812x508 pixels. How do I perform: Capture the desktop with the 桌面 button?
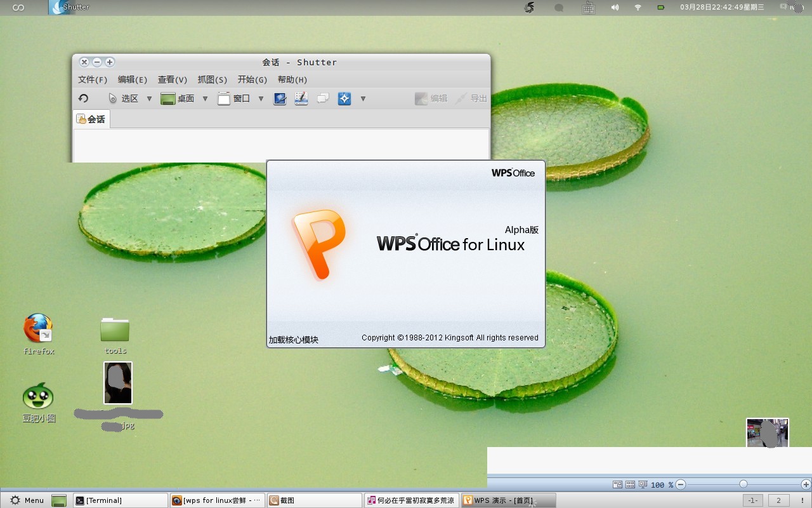(178, 98)
